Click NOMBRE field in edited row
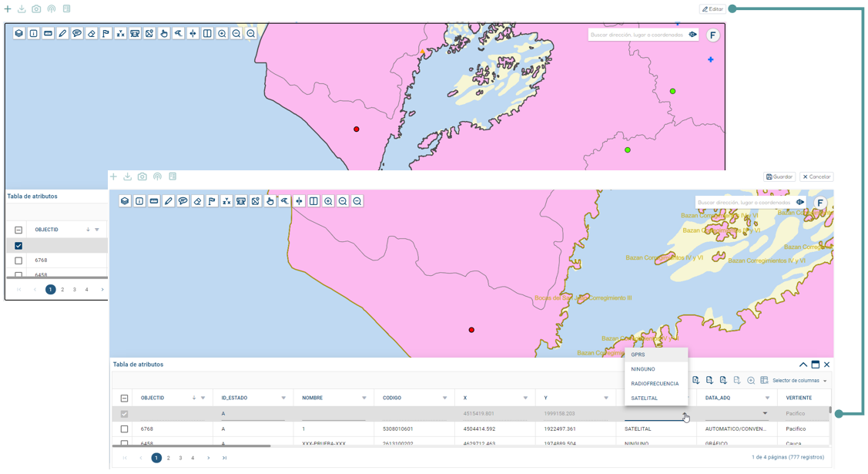868x474 pixels. pos(333,414)
